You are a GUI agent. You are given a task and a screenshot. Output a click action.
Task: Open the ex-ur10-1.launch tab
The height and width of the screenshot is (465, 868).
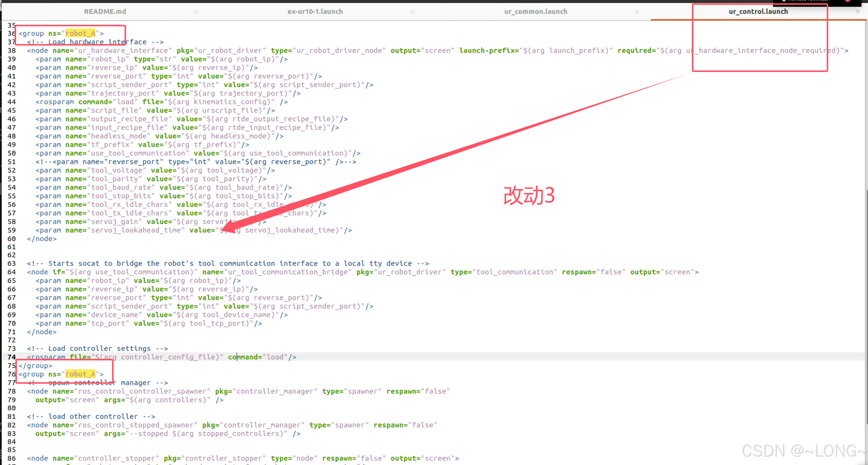(x=315, y=11)
